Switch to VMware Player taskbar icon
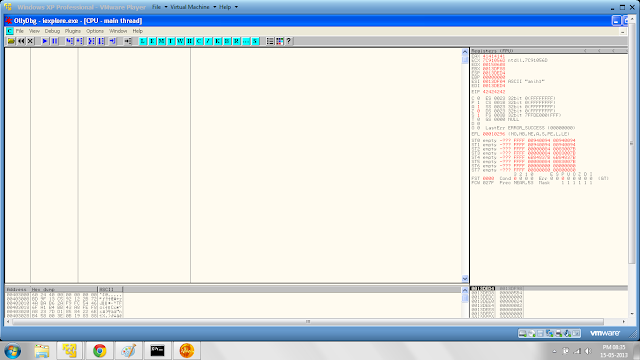The image size is (640, 360). [x=69, y=351]
